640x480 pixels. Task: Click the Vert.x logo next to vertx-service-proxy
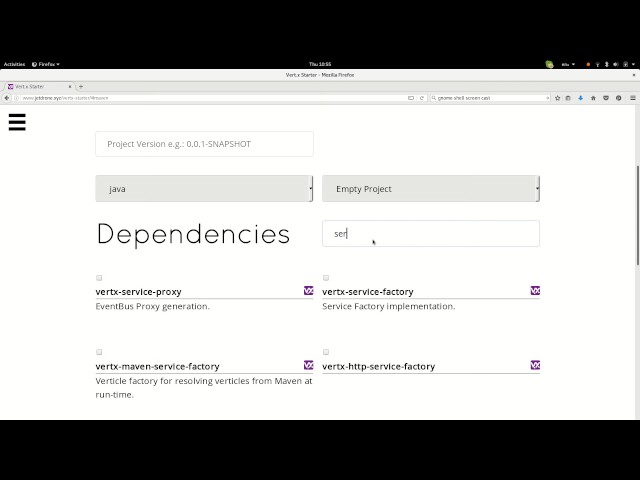[x=309, y=290]
